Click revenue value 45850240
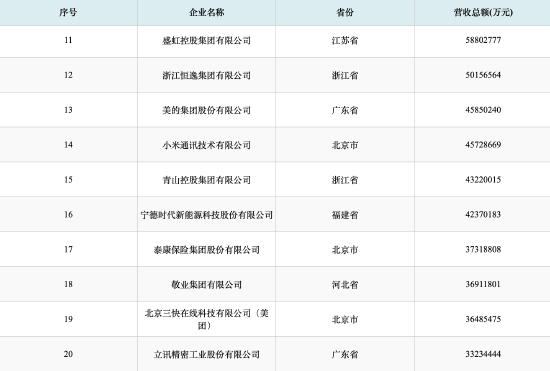The image size is (550, 371). (x=483, y=110)
